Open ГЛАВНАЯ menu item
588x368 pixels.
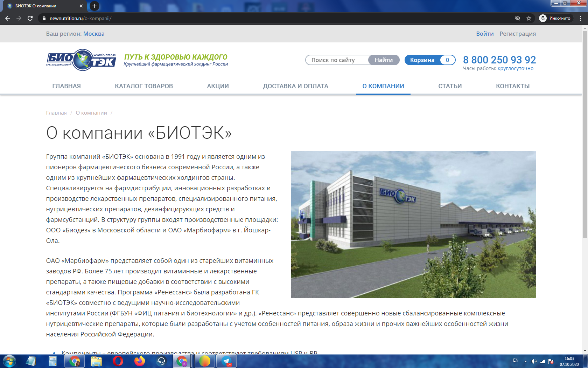[x=66, y=86]
